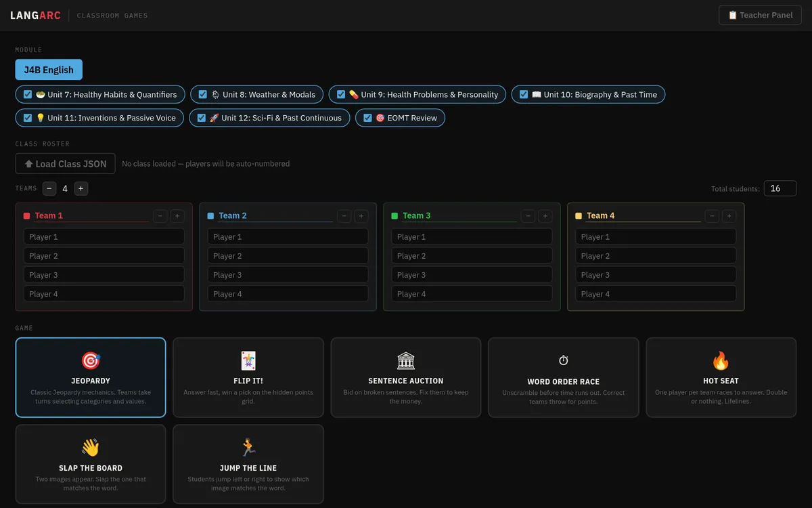
Task: Click the Slap the Board hand icon
Action: point(91,448)
